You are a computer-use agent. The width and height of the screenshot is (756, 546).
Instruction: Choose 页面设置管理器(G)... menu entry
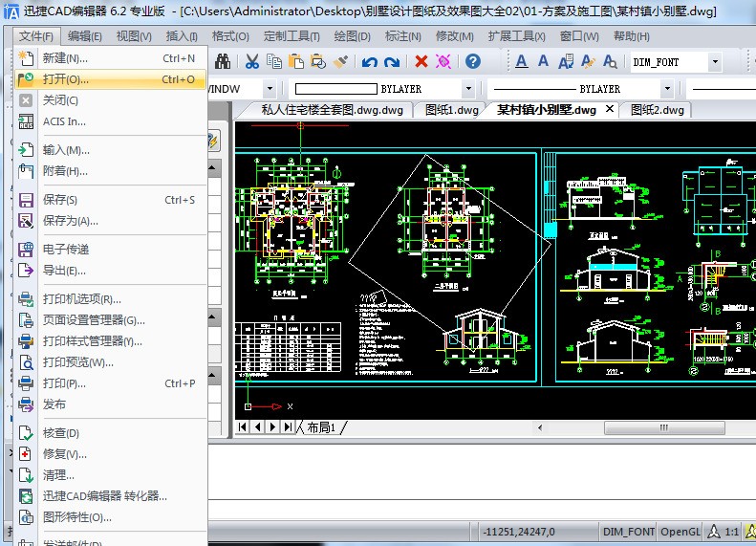(x=111, y=320)
